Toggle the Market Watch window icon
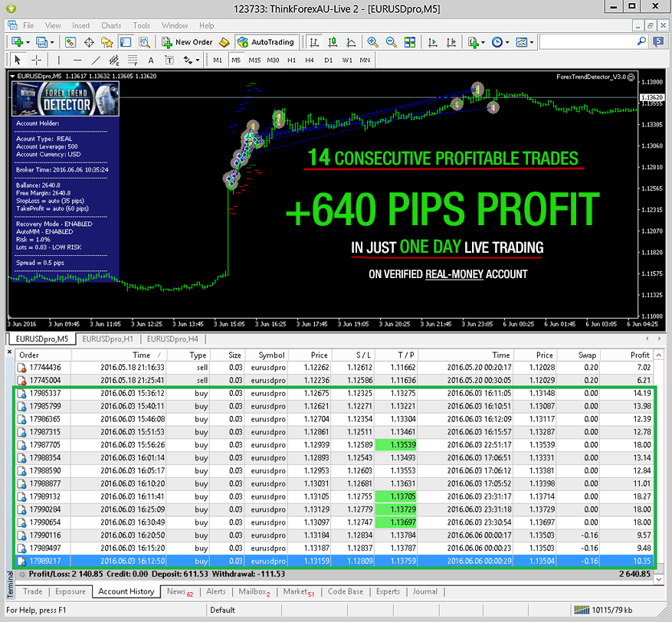Screen dimensions: 672x622 click(70, 42)
